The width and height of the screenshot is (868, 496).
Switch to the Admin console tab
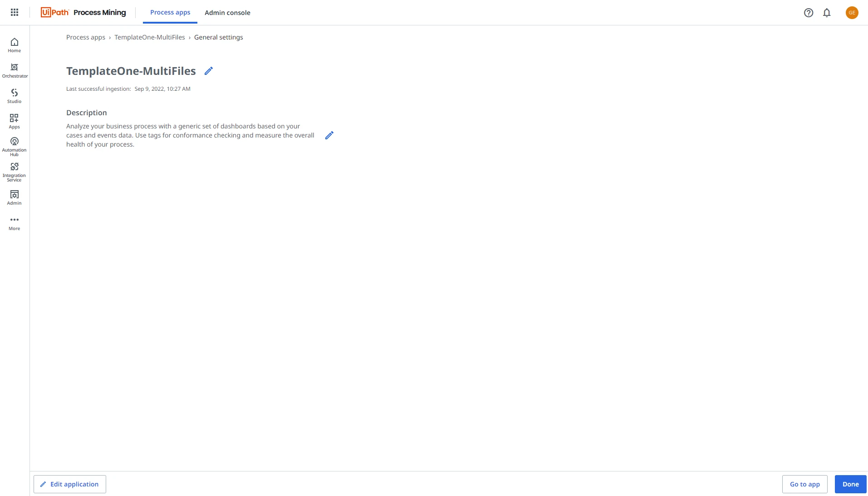click(227, 13)
